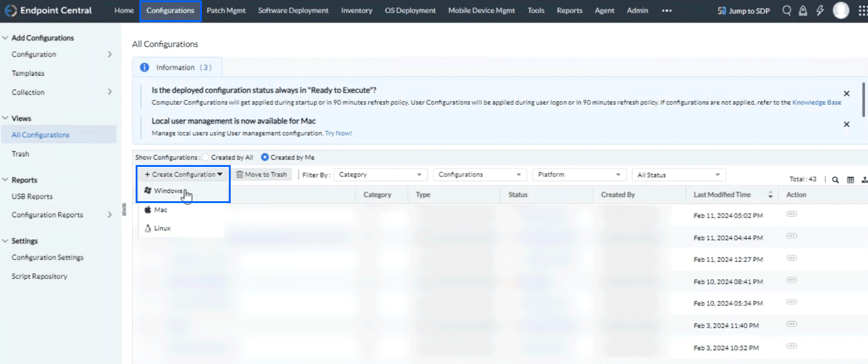
Task: Switch to the Patch Mgmt tab
Action: tap(226, 11)
